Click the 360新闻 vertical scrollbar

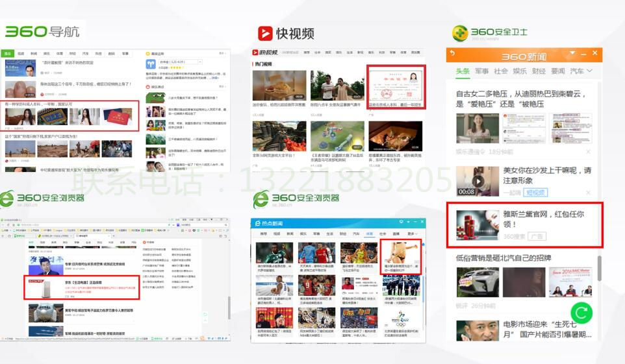point(600,267)
